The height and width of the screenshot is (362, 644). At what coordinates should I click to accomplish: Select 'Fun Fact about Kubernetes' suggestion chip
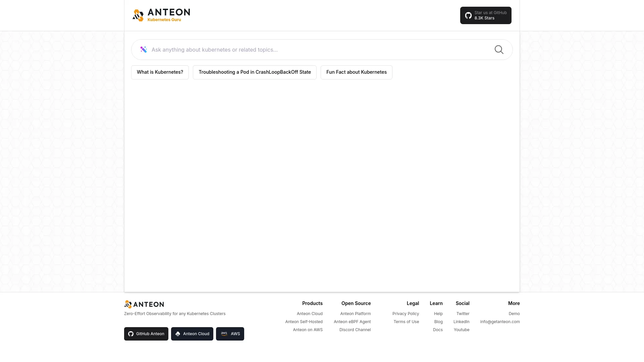(x=357, y=72)
